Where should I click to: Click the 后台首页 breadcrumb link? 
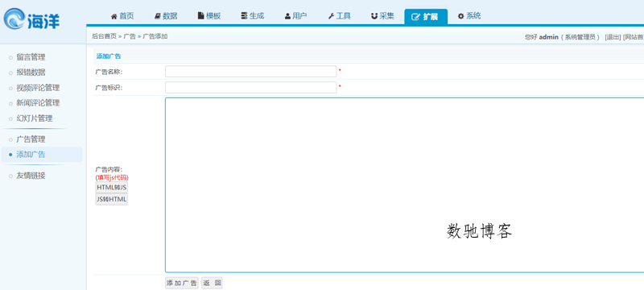coord(105,36)
